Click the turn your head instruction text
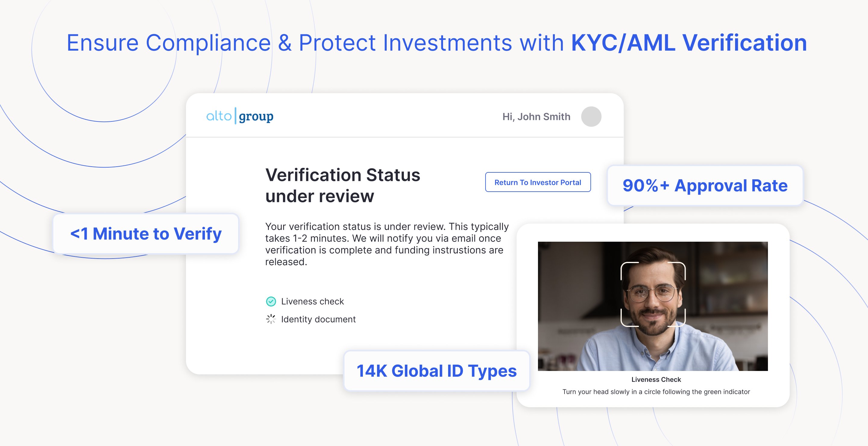Image resolution: width=868 pixels, height=446 pixels. (656, 391)
